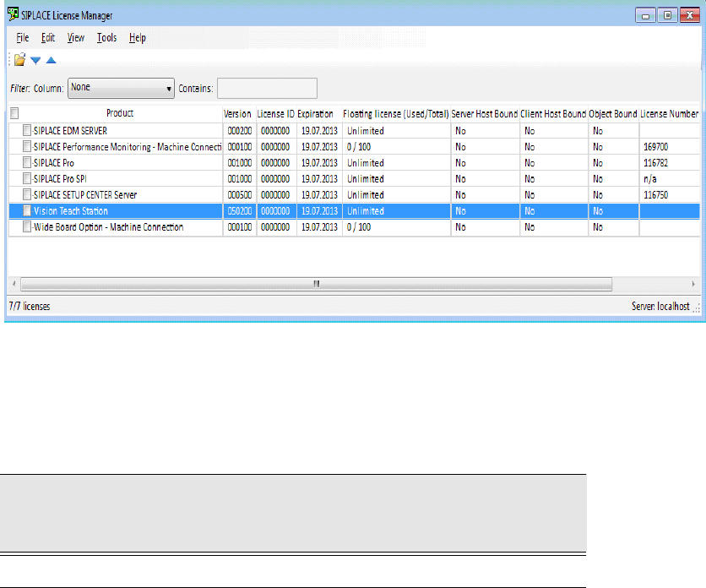This screenshot has width=706, height=588.
Task: Tick the SIPLACE Pro row checkbox
Action: (x=27, y=162)
